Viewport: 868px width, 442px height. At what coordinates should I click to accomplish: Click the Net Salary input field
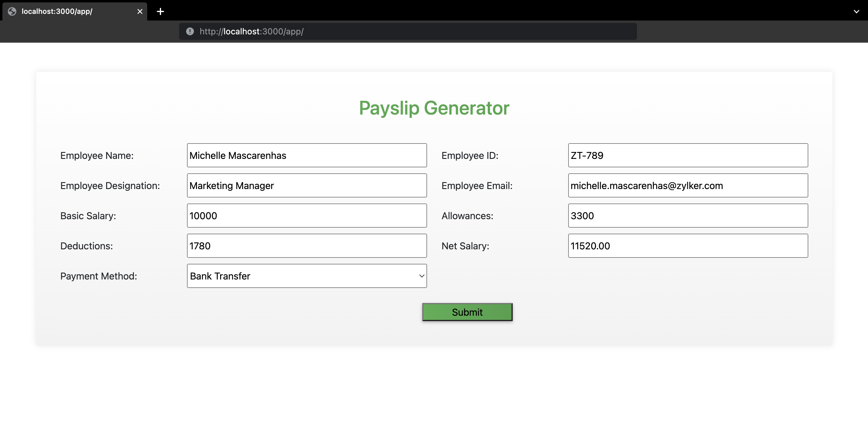pos(688,245)
